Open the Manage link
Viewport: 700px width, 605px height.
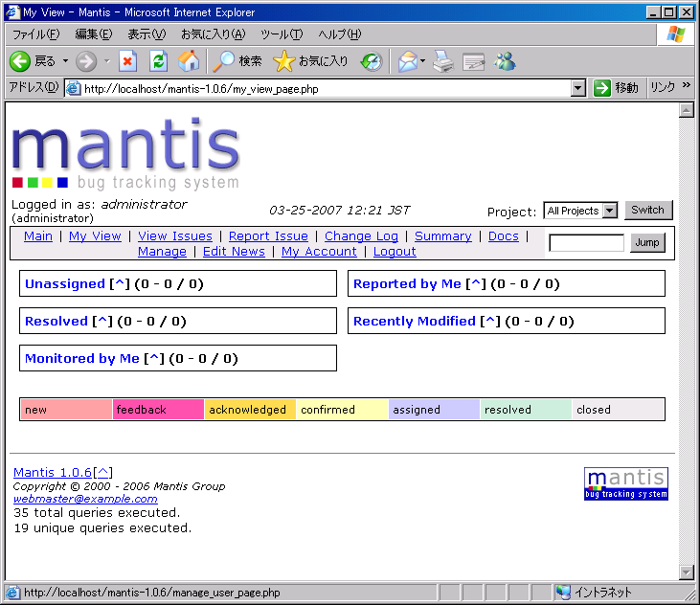162,252
